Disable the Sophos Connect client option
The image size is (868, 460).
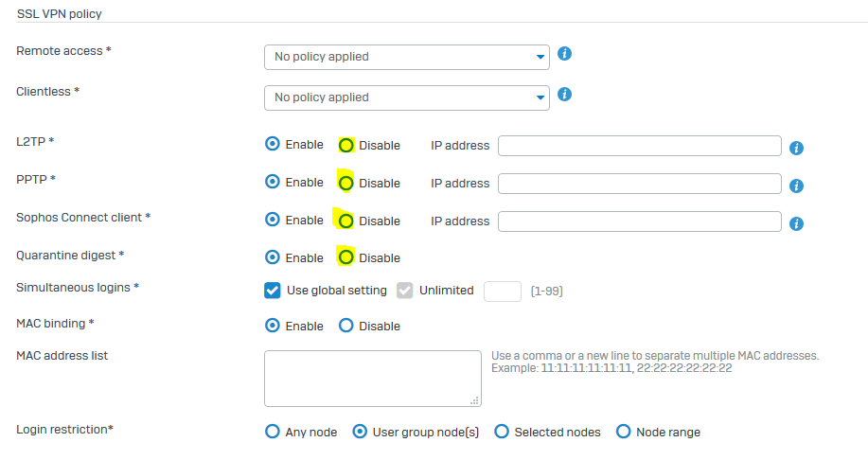click(x=346, y=221)
